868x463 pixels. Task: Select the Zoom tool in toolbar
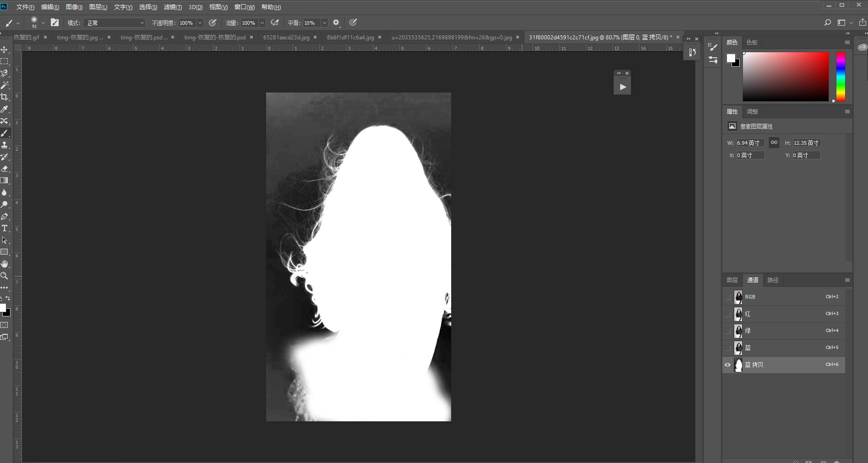(x=5, y=276)
